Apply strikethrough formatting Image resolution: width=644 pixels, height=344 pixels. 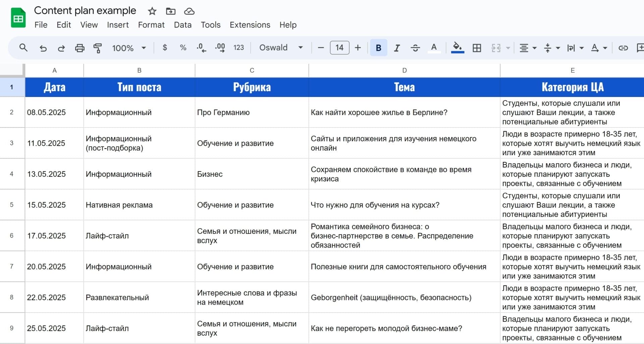pyautogui.click(x=415, y=48)
